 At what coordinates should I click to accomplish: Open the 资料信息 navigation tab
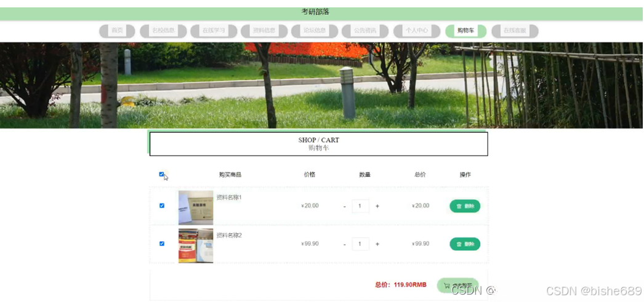click(x=264, y=31)
